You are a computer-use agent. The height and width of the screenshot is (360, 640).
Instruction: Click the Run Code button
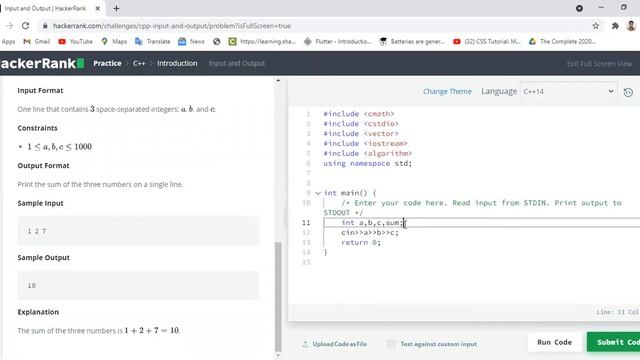click(554, 342)
